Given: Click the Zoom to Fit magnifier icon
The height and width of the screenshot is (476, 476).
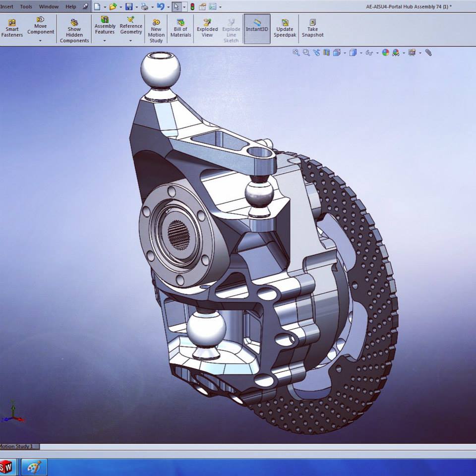Looking at the screenshot, I should coord(296,53).
